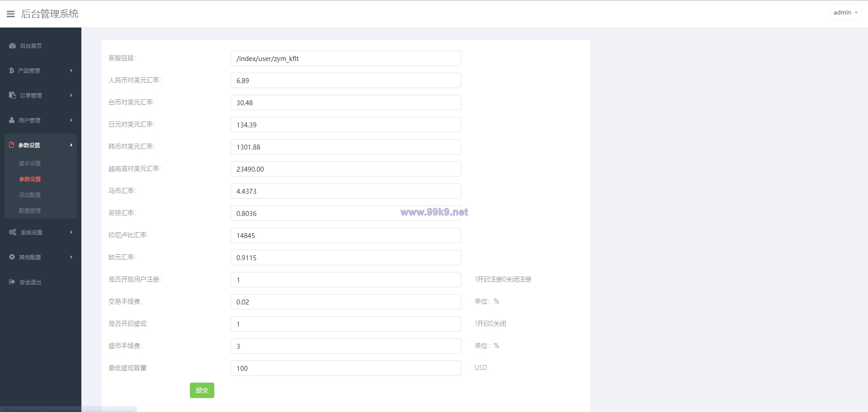The height and width of the screenshot is (412, 868).
Task: Click the 客服链接 field label
Action: pos(122,58)
